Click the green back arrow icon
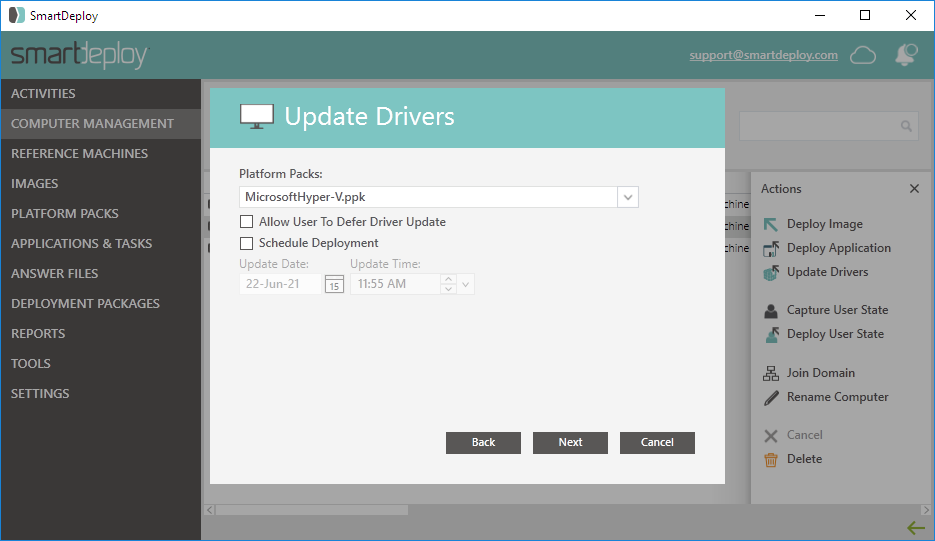This screenshot has width=935, height=541. pyautogui.click(x=916, y=528)
